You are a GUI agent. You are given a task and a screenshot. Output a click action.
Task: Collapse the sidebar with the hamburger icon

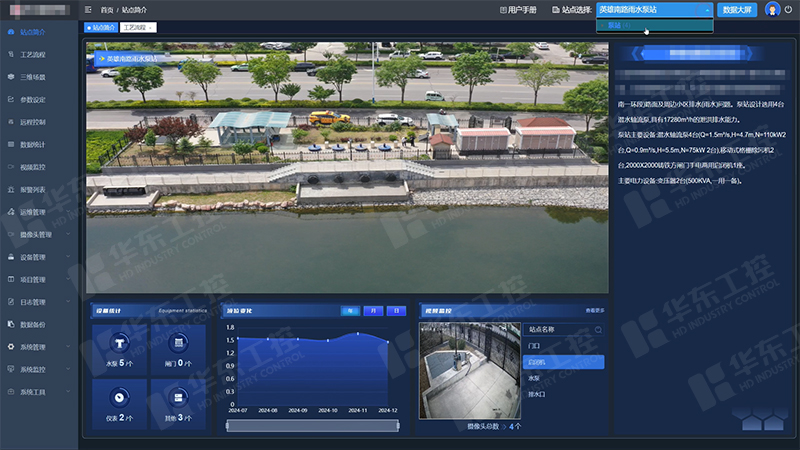88,9
